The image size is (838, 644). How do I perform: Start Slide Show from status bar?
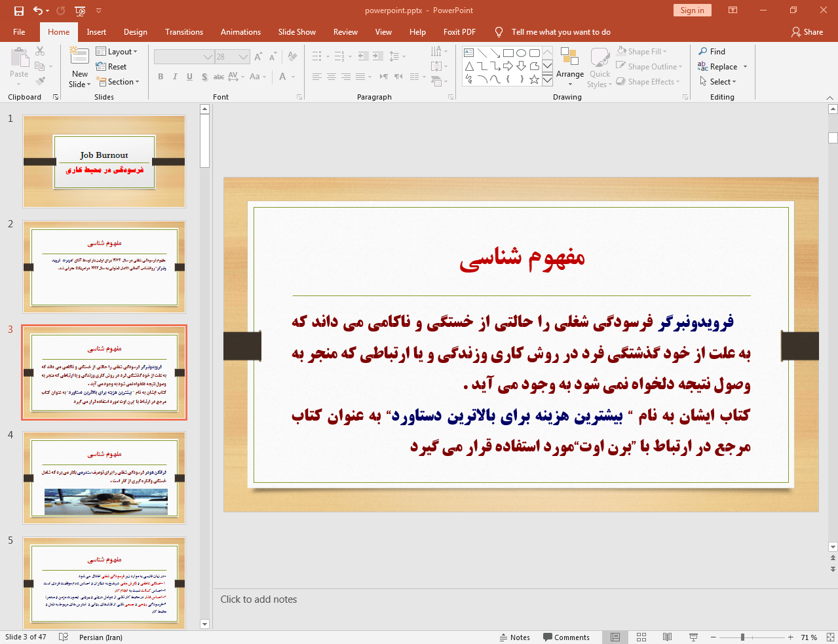tap(693, 637)
